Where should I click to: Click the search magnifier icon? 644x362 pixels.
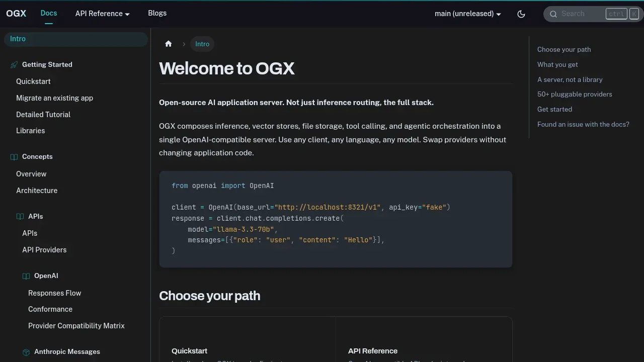click(x=553, y=14)
